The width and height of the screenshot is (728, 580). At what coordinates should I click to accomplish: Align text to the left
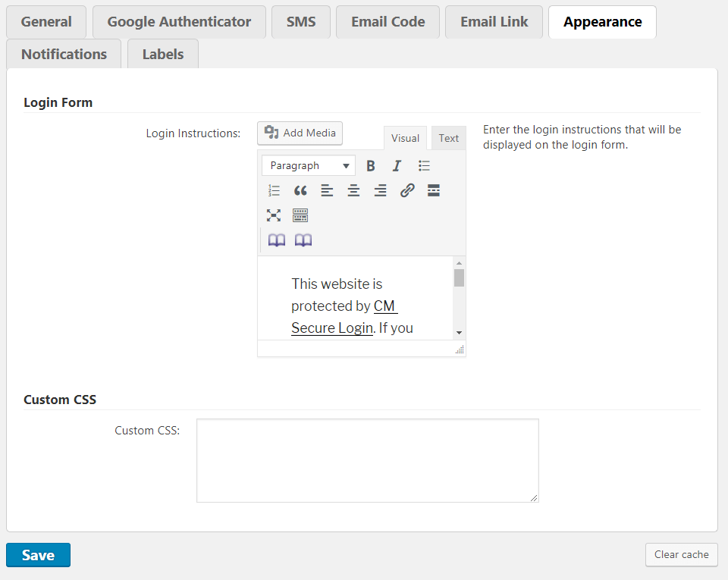click(x=327, y=190)
